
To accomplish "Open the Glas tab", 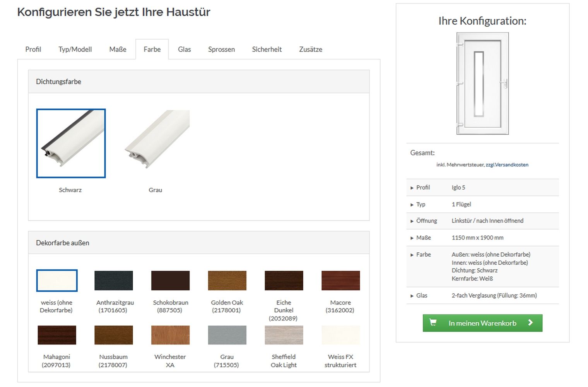I will (x=184, y=50).
